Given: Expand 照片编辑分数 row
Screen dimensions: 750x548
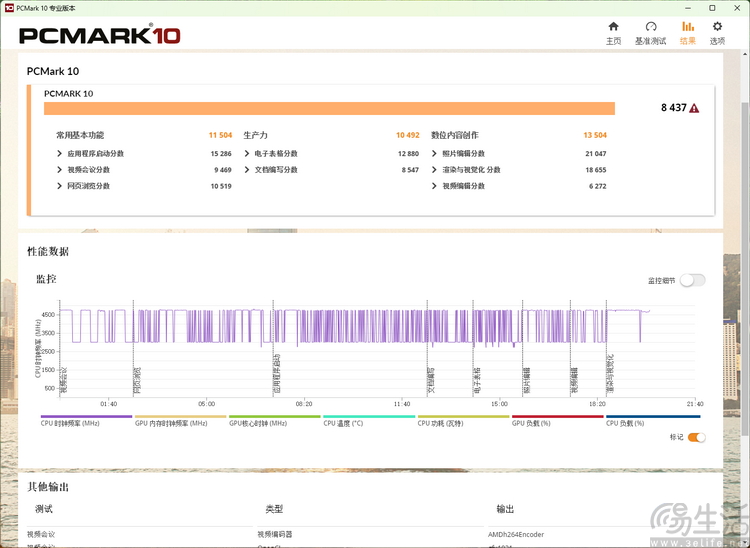Looking at the screenshot, I should [434, 153].
